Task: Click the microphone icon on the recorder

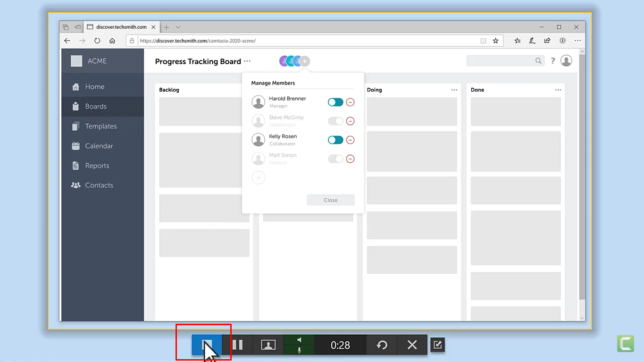Action: click(x=299, y=350)
